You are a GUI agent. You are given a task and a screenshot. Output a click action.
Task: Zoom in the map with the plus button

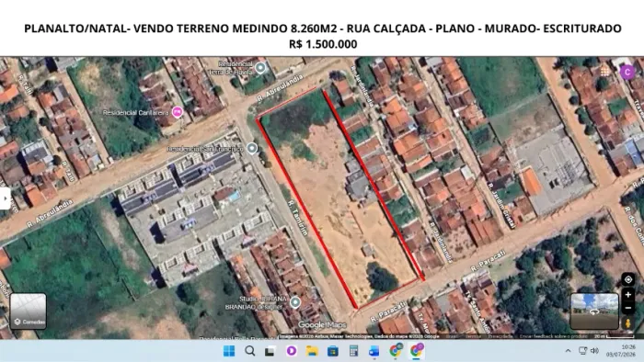point(628,295)
